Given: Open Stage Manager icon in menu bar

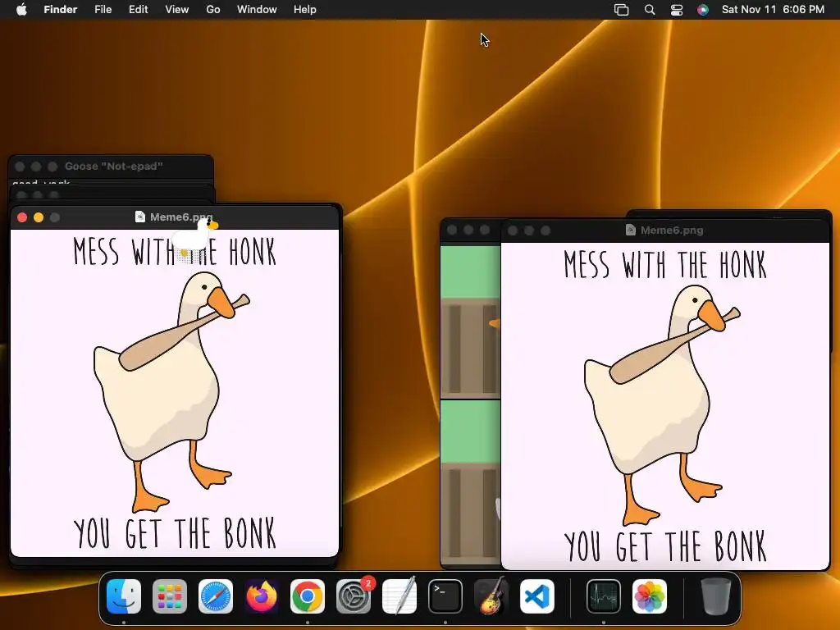Looking at the screenshot, I should point(622,10).
